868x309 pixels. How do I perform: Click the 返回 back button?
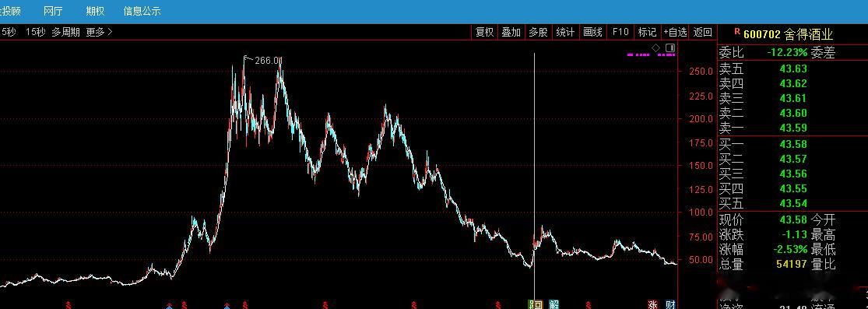tap(703, 32)
